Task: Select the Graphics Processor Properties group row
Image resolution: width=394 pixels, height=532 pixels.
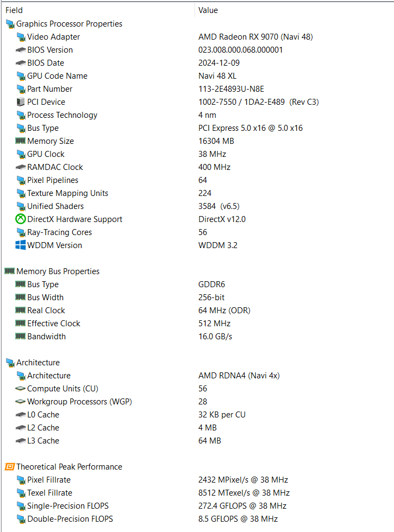Action: point(70,24)
